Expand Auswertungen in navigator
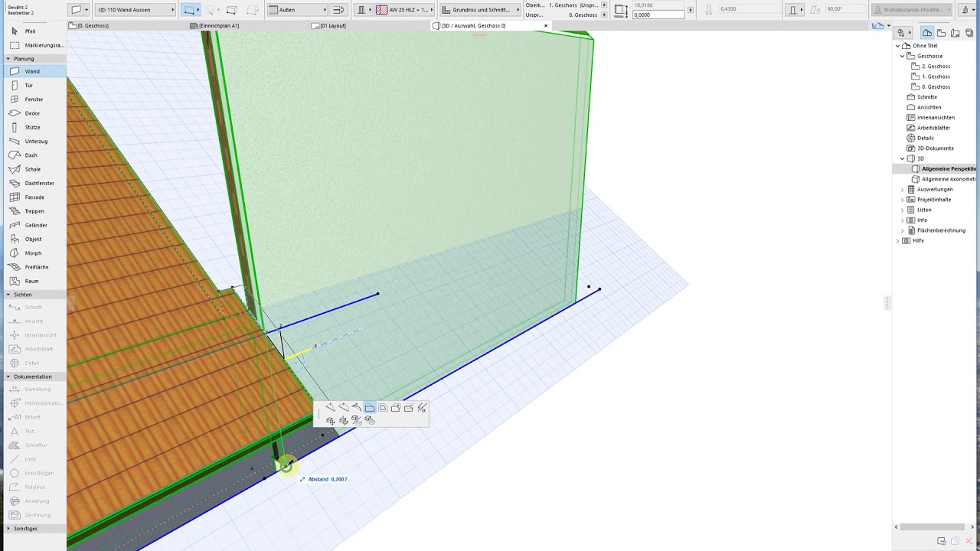The image size is (980, 551). pyautogui.click(x=903, y=189)
